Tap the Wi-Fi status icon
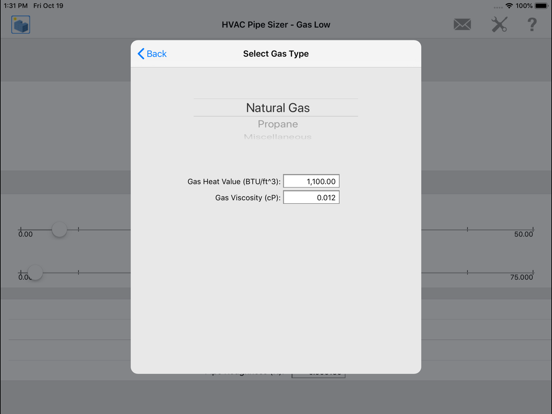The height and width of the screenshot is (414, 552). click(509, 6)
